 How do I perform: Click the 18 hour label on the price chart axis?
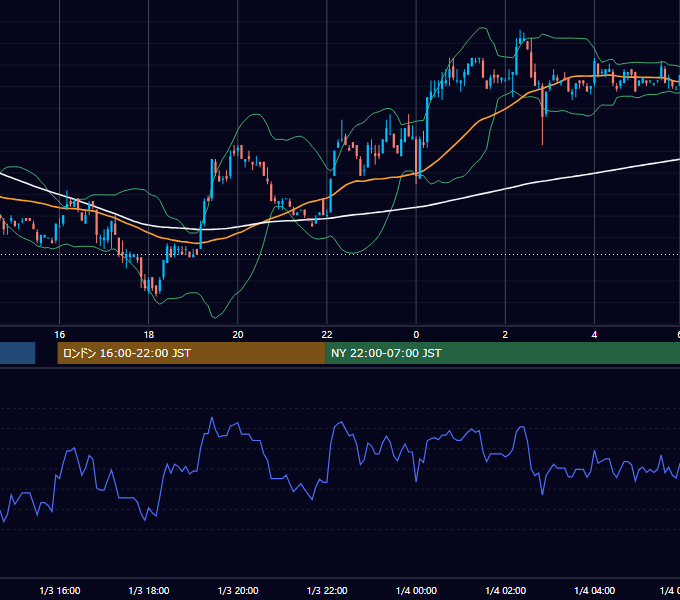tap(149, 335)
